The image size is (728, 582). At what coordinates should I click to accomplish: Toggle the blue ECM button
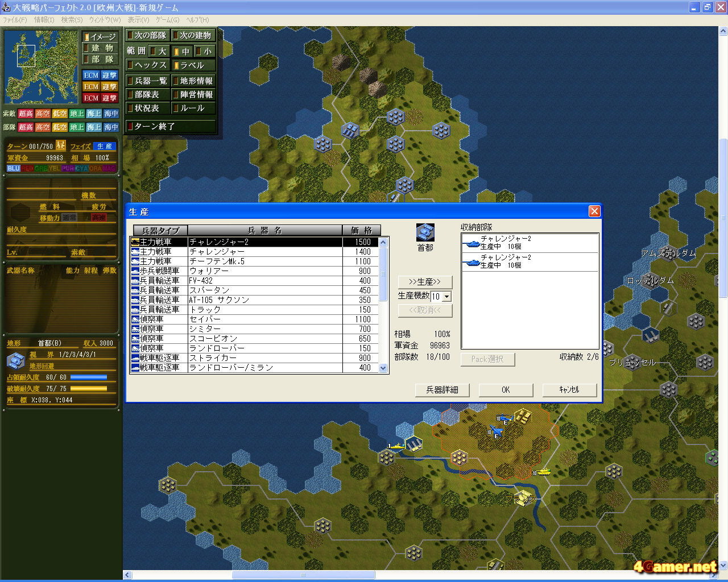point(91,75)
